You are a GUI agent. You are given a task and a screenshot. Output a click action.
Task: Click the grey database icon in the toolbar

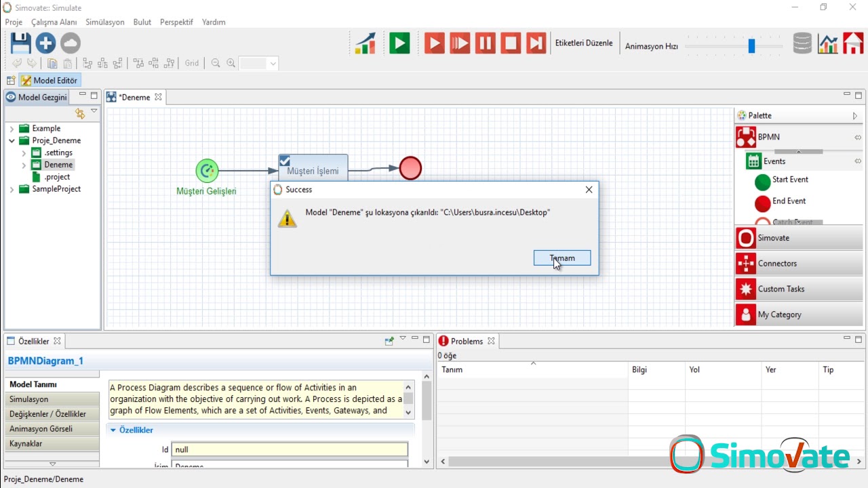[x=802, y=43]
